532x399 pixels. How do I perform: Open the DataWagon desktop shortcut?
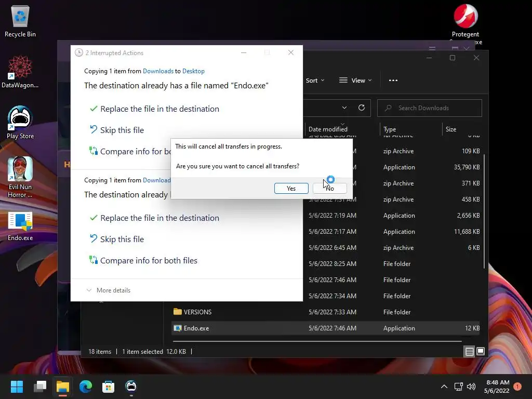pyautogui.click(x=20, y=72)
